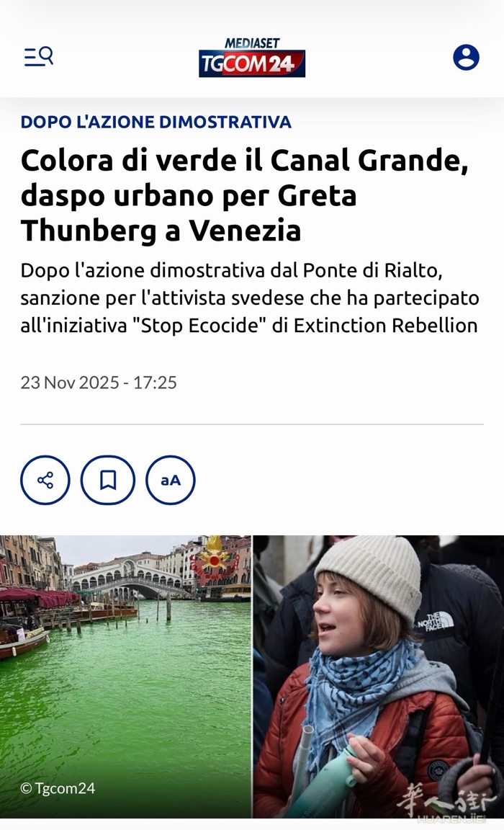Tap the headline "Colora di verde il Canal Grande"
Screen dimensions: 504x830
point(245,160)
